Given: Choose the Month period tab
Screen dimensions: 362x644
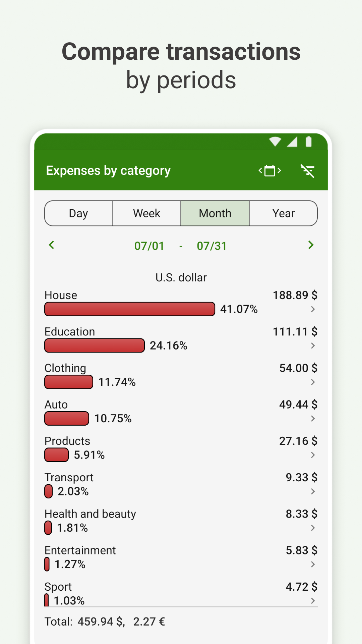Looking at the screenshot, I should [x=215, y=213].
